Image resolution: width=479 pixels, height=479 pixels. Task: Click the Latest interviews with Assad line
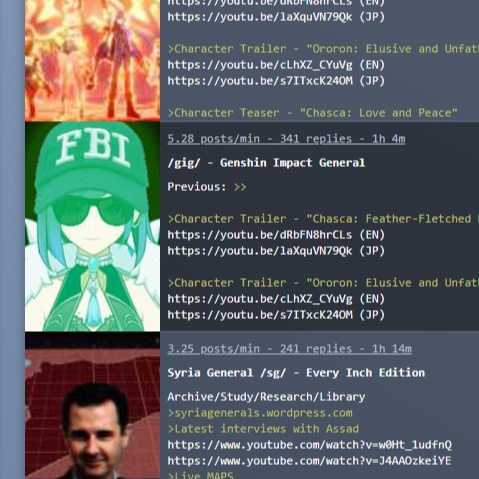click(263, 429)
